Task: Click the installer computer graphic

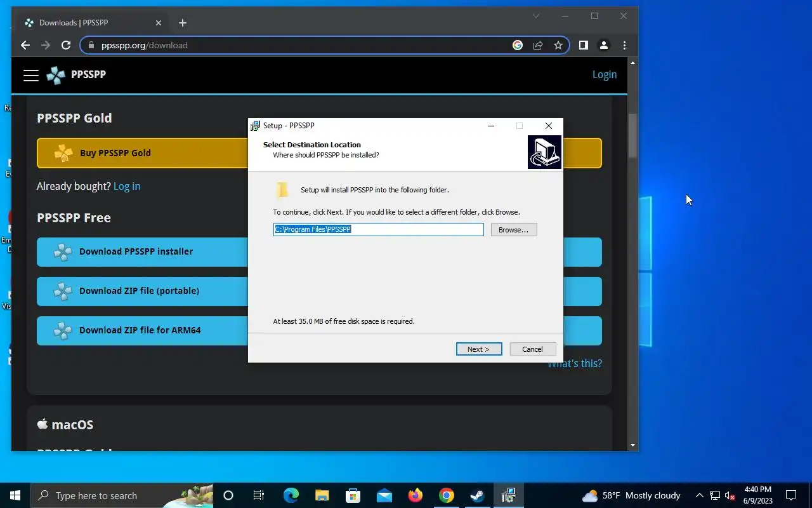Action: point(544,152)
